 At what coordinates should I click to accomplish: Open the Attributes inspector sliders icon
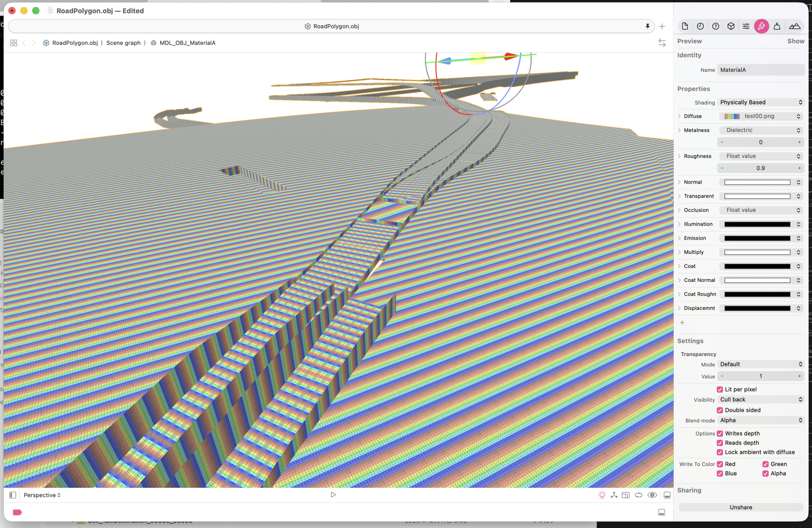[746, 26]
